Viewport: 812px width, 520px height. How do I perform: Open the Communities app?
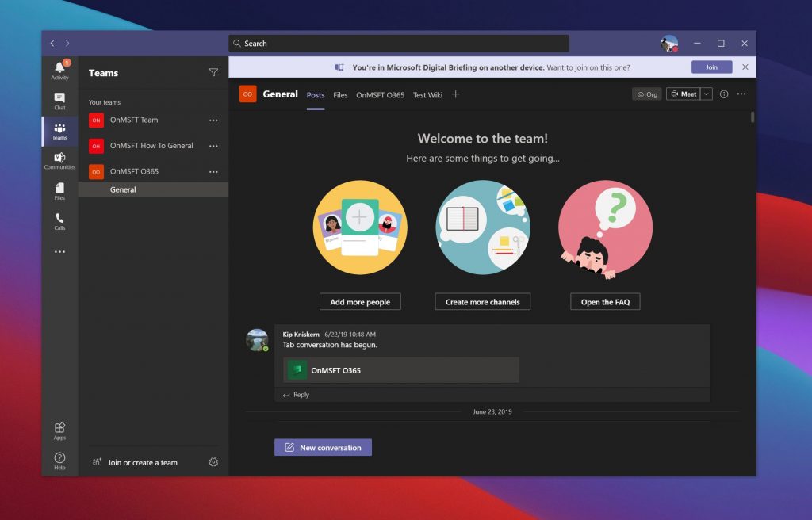(59, 161)
